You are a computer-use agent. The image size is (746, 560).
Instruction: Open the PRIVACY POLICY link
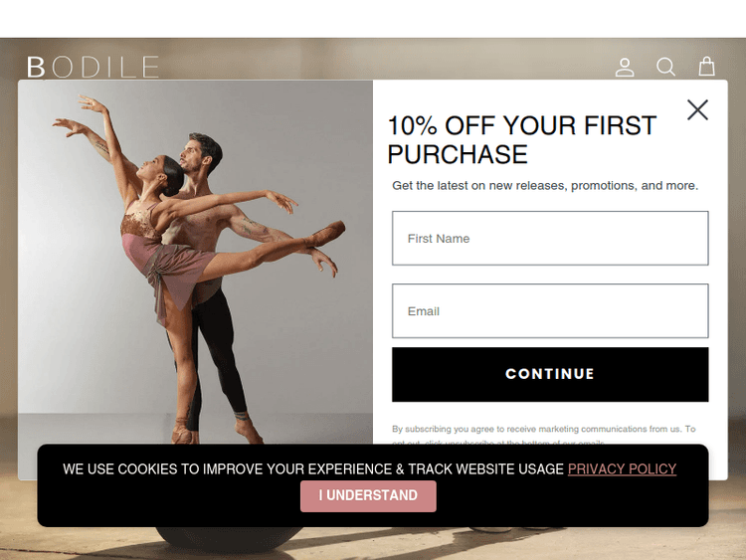[622, 468]
